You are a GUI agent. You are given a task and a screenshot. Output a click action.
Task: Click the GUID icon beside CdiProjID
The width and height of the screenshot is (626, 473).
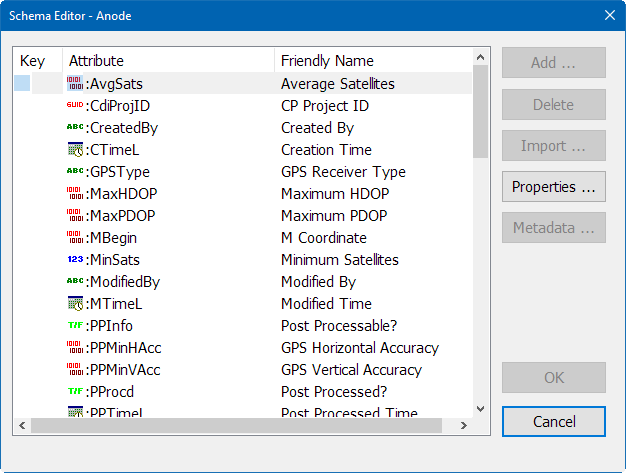point(75,105)
